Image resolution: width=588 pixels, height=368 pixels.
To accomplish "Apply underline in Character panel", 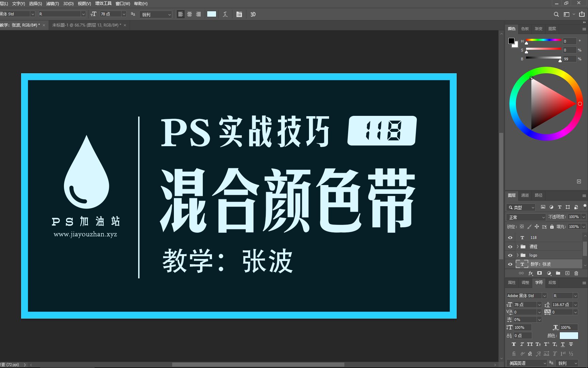I will pyautogui.click(x=563, y=344).
